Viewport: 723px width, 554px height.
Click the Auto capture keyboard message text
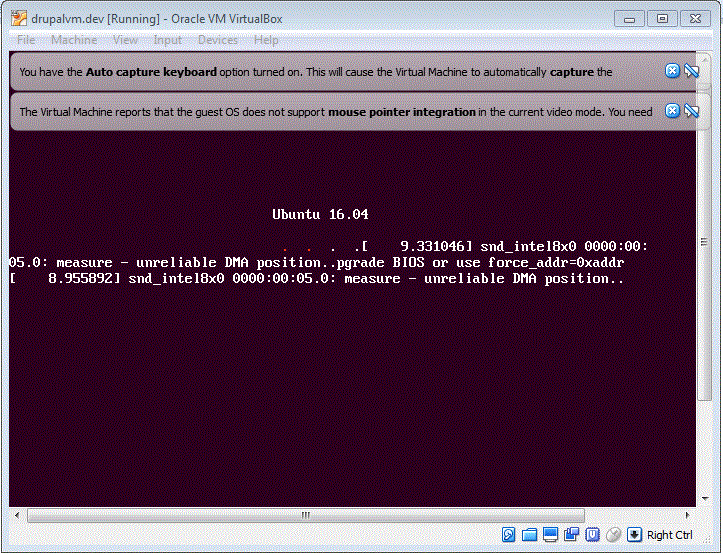(x=316, y=72)
